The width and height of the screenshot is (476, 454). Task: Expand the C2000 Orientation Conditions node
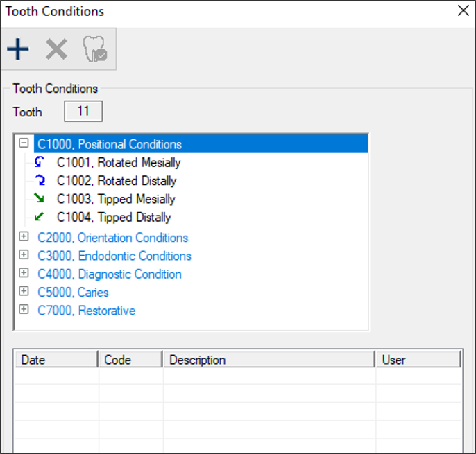pyautogui.click(x=24, y=237)
